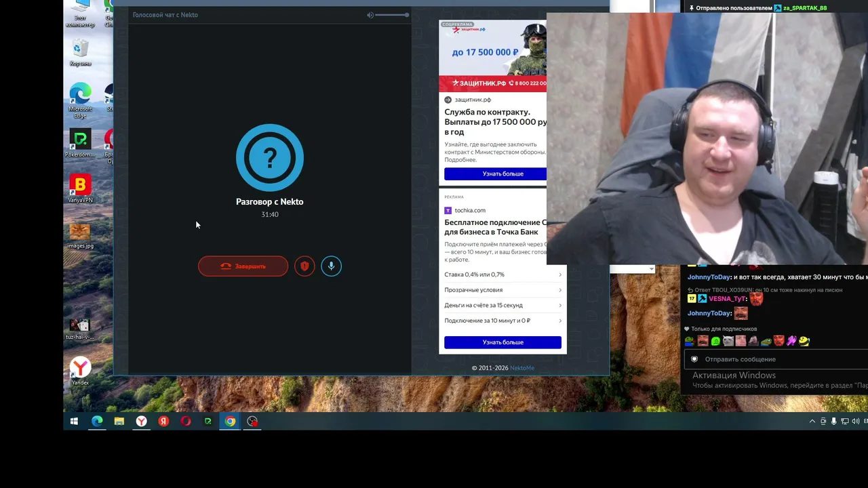Click the microphone icon in the system tray
Screen dimensions: 868x488
click(x=833, y=422)
